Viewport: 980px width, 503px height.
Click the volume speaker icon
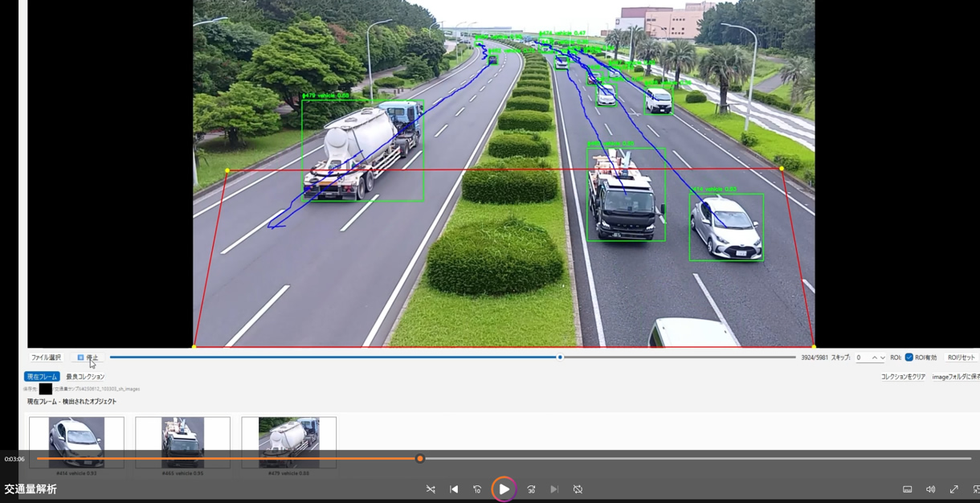[x=930, y=489]
